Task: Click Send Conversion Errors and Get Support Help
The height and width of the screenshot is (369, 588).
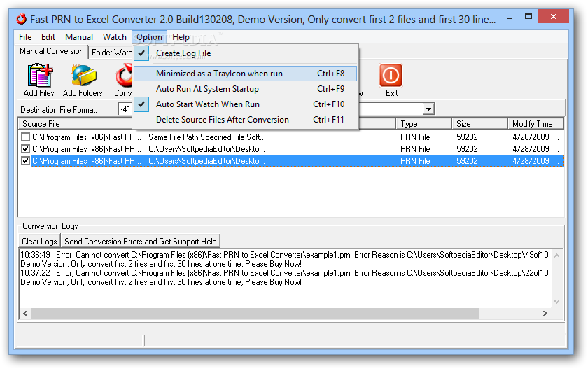Action: (x=141, y=242)
